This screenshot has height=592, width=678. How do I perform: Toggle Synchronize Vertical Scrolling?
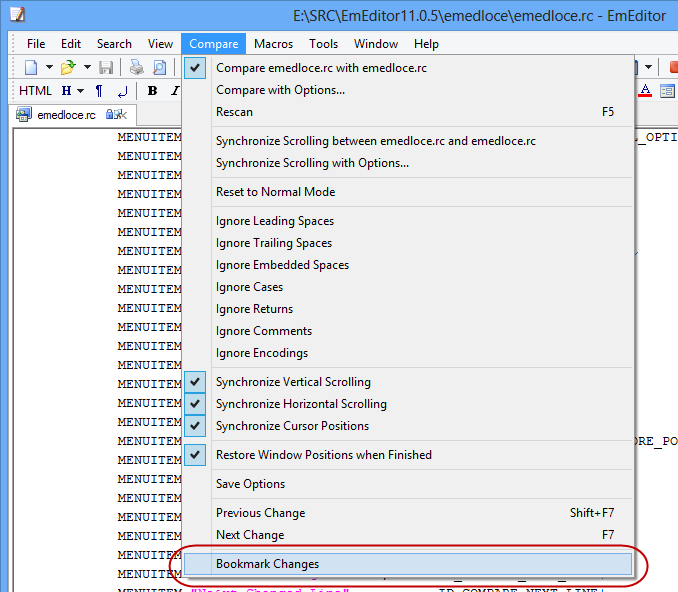(408, 382)
